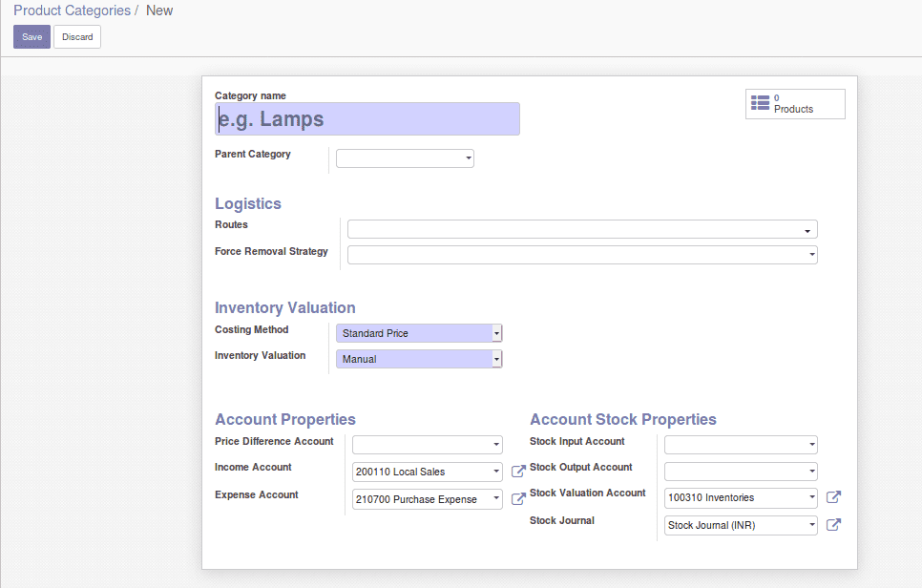Discard the new category form
922x588 pixels.
click(x=77, y=37)
